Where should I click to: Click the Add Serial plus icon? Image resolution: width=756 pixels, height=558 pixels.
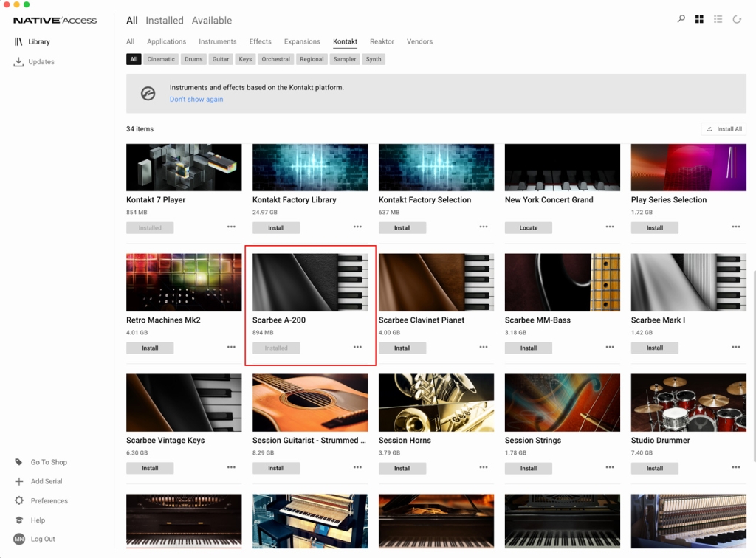[18, 481]
